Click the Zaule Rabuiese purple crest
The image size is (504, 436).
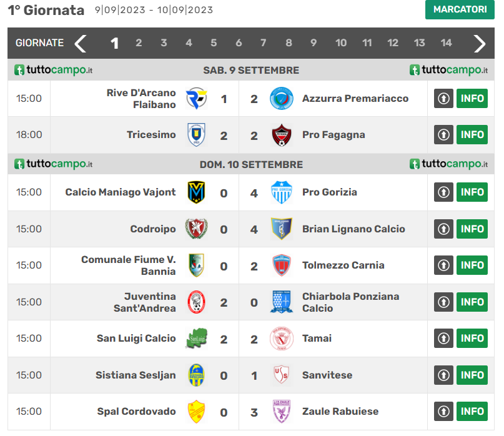pyautogui.click(x=281, y=412)
